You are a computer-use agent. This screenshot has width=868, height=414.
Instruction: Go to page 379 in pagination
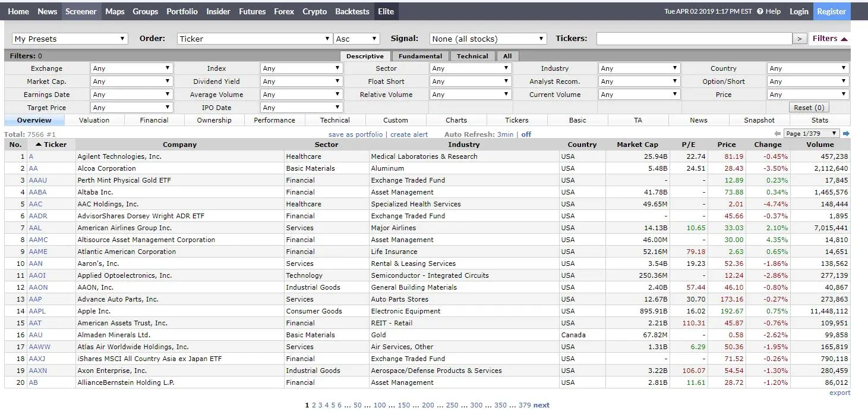click(x=525, y=405)
